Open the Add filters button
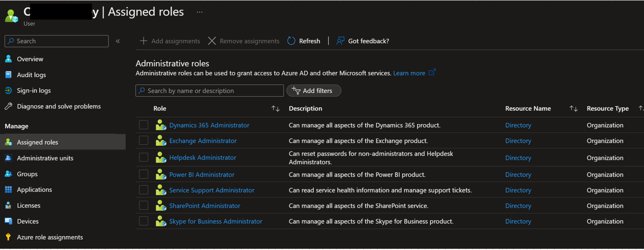The height and width of the screenshot is (250, 644). tap(314, 90)
